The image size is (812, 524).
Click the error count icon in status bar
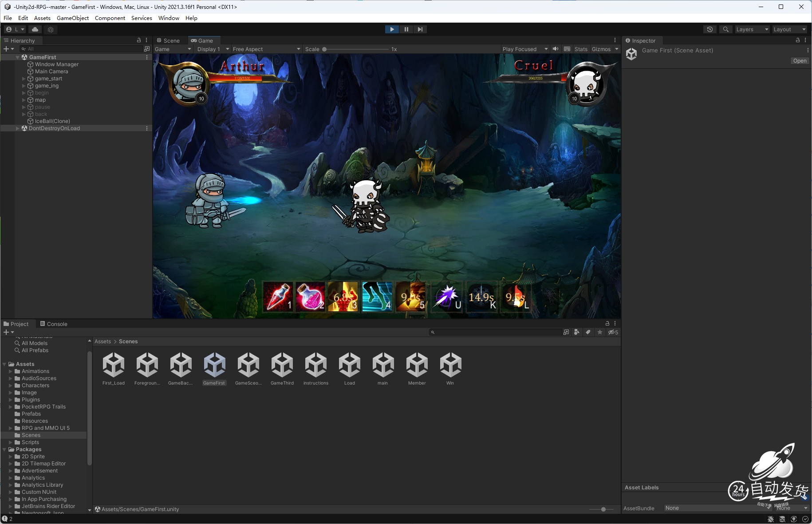pyautogui.click(x=5, y=519)
